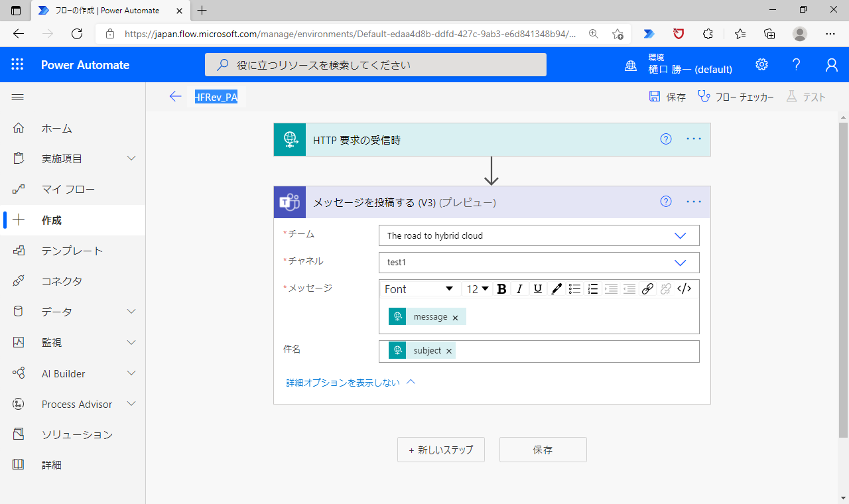Click the HTTP 要求の受信時 trigger header

(x=492, y=139)
